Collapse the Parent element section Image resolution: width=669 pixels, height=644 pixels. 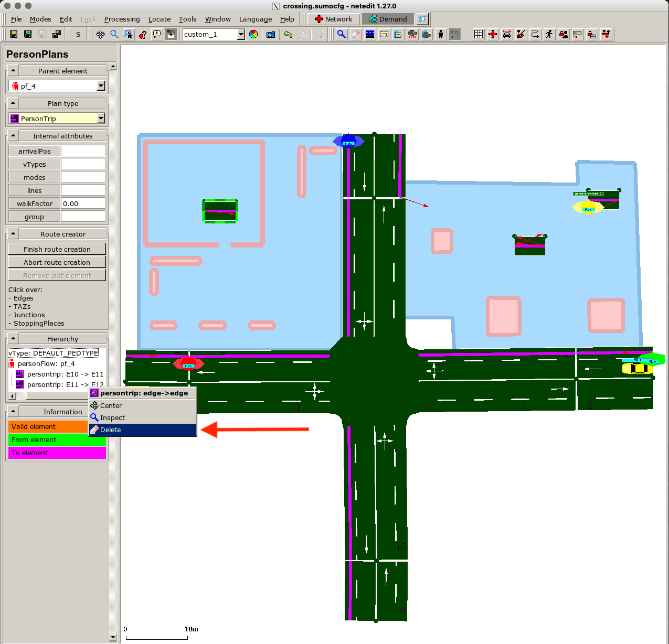pos(13,70)
